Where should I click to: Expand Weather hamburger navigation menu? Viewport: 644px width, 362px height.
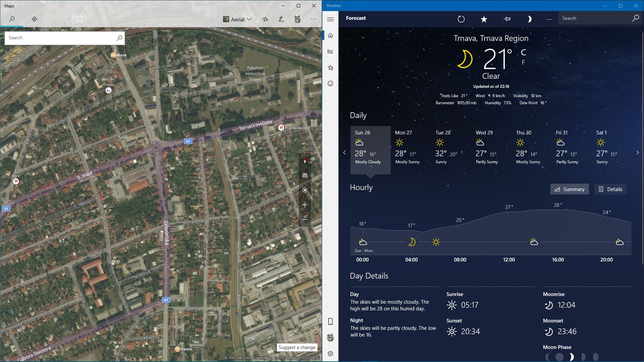coord(330,19)
